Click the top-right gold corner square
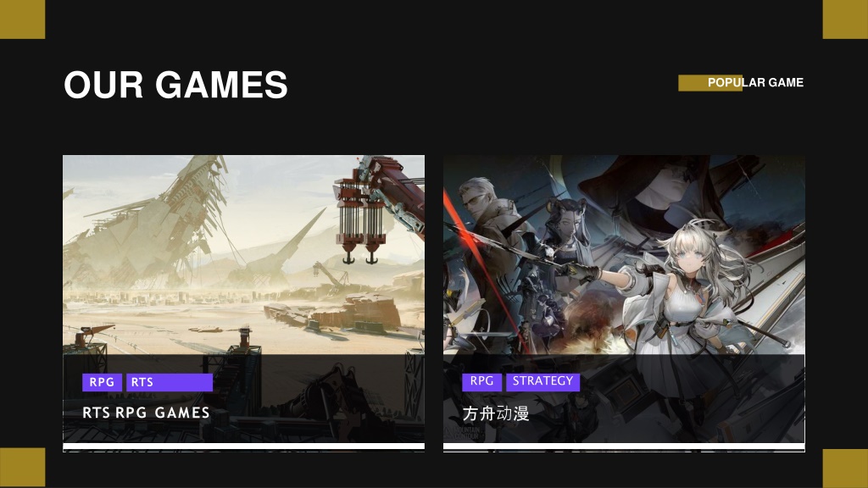Image resolution: width=868 pixels, height=488 pixels. (845, 19)
